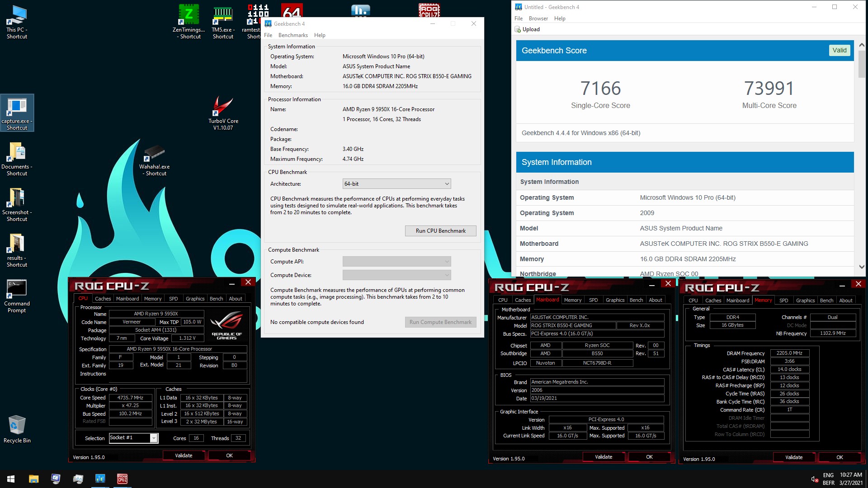Click ENG language indicator in tray
The image size is (868, 488).
pyautogui.click(x=828, y=475)
